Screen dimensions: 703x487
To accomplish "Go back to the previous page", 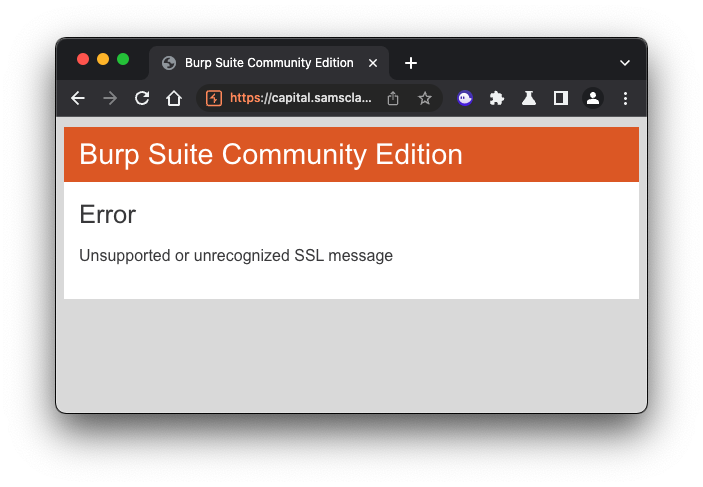I will pyautogui.click(x=78, y=98).
